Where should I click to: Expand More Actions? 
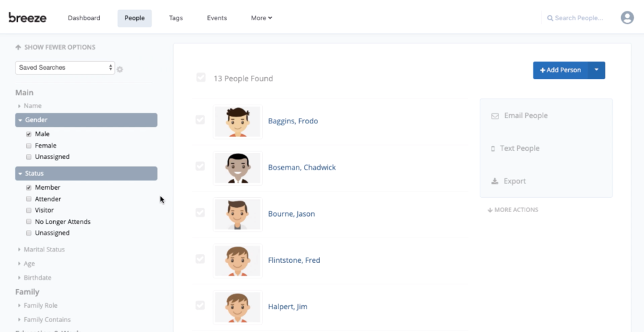513,210
